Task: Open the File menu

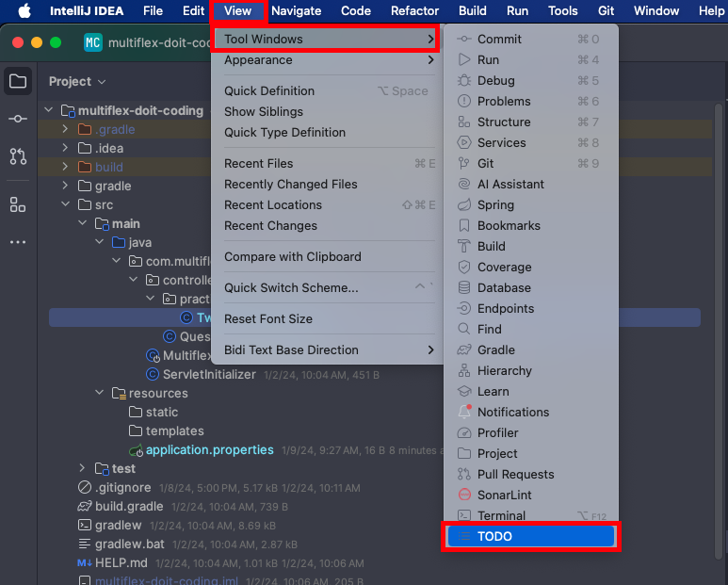Action: pyautogui.click(x=153, y=10)
